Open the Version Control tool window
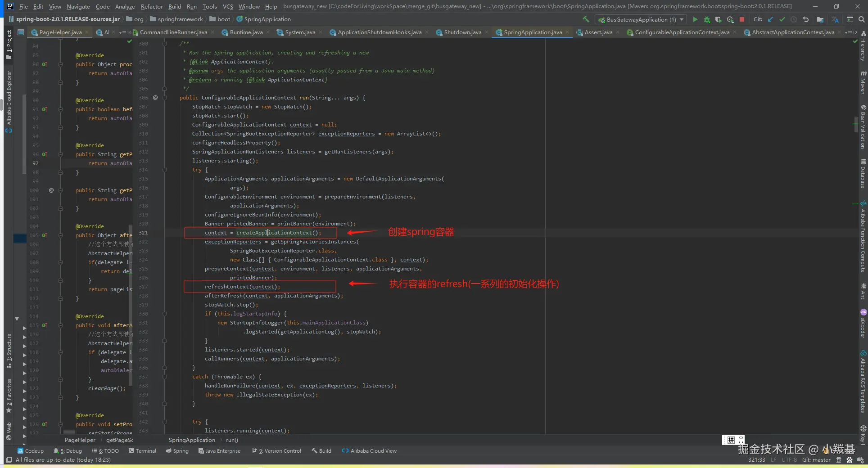The height and width of the screenshot is (468, 868). [276, 451]
